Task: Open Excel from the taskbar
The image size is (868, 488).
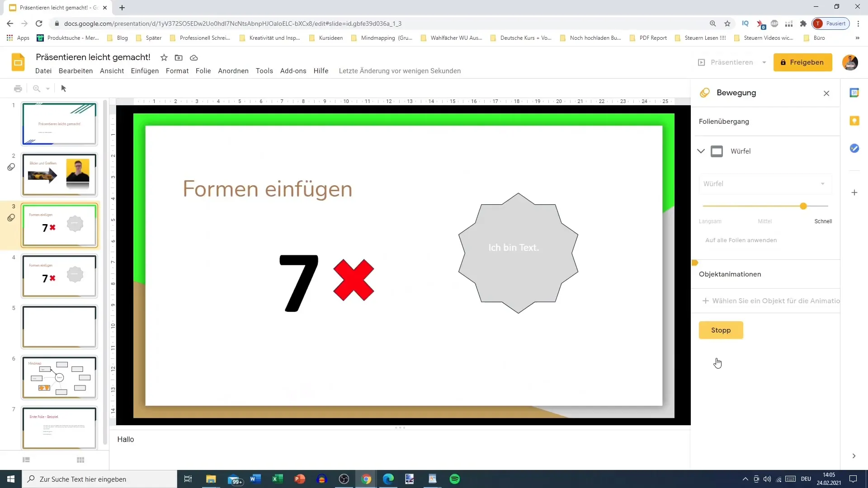Action: click(277, 479)
